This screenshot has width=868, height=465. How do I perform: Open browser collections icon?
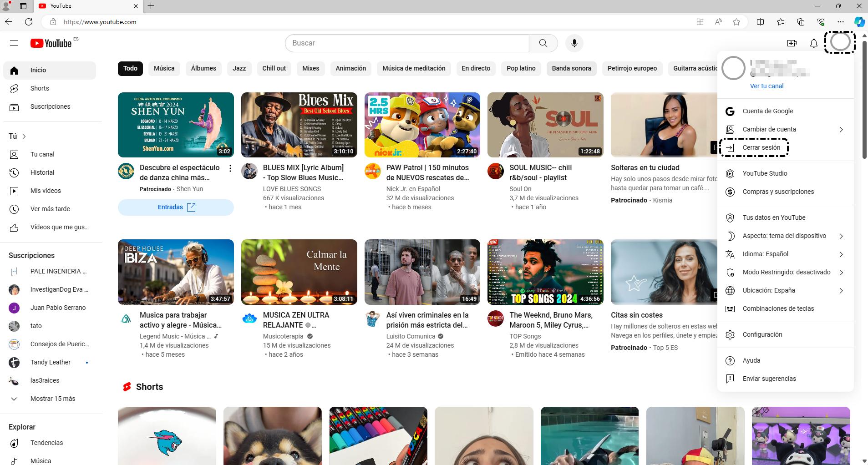pos(801,21)
